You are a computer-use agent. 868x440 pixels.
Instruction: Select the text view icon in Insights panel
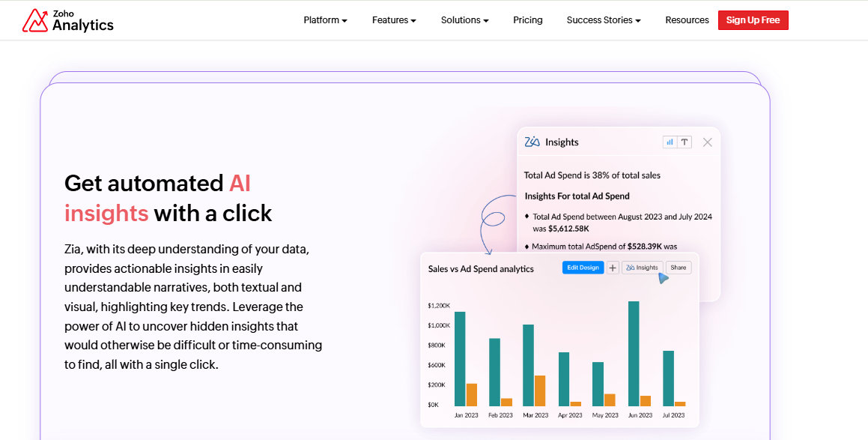[685, 142]
